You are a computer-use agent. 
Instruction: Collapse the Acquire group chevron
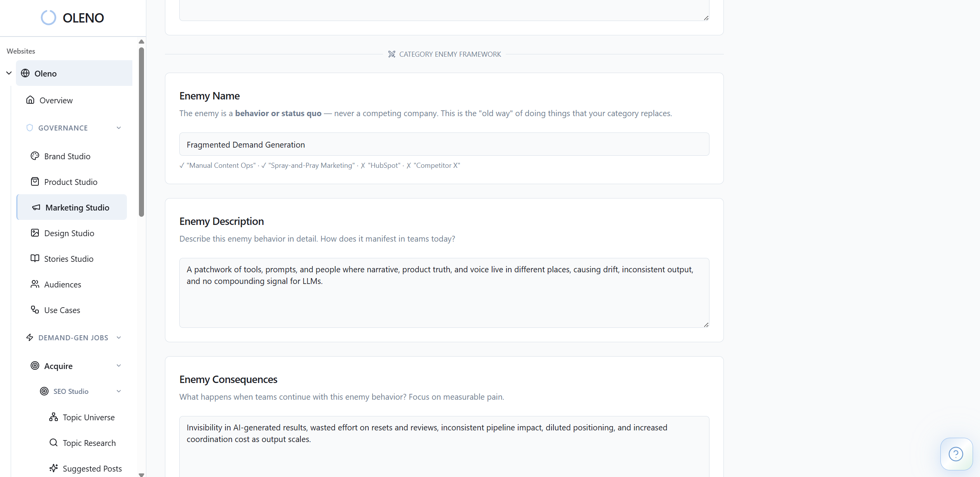point(119,366)
